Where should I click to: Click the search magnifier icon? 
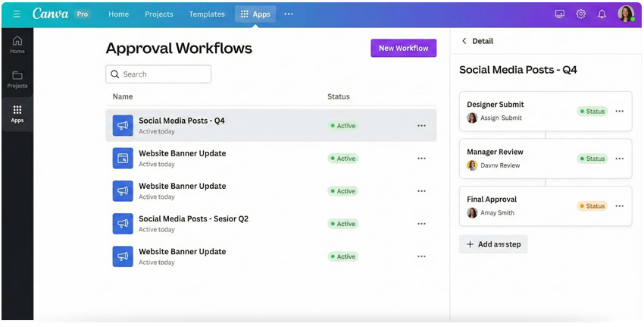coord(115,74)
